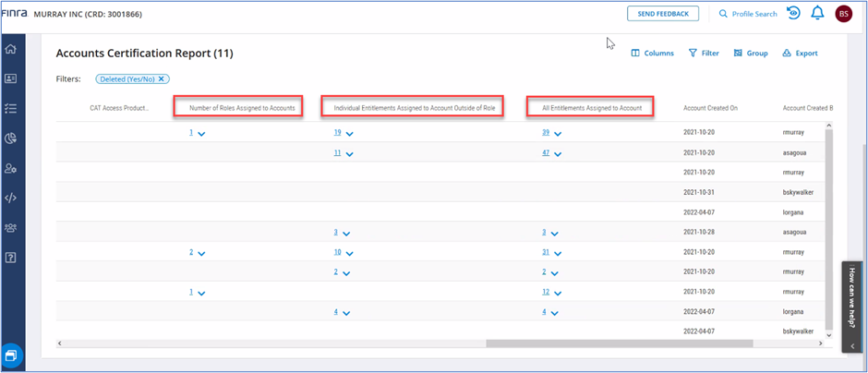
Task: Click the notifications bell icon
Action: coord(817,14)
